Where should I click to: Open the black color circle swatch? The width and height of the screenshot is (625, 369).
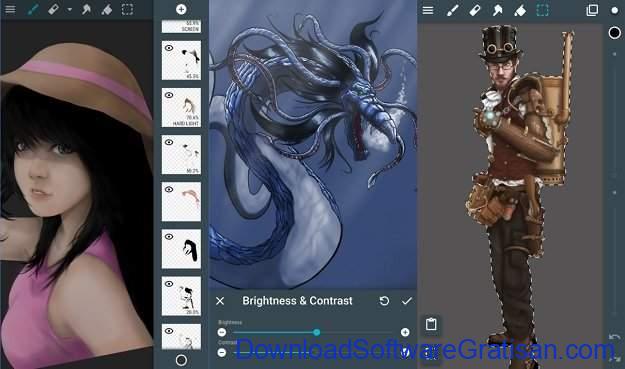[614, 33]
